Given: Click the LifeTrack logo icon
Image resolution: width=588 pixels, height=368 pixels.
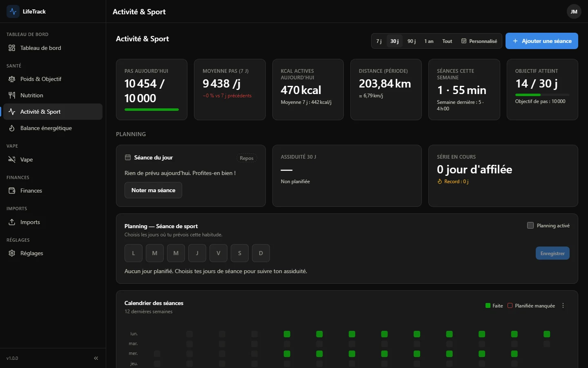Looking at the screenshot, I should (13, 11).
